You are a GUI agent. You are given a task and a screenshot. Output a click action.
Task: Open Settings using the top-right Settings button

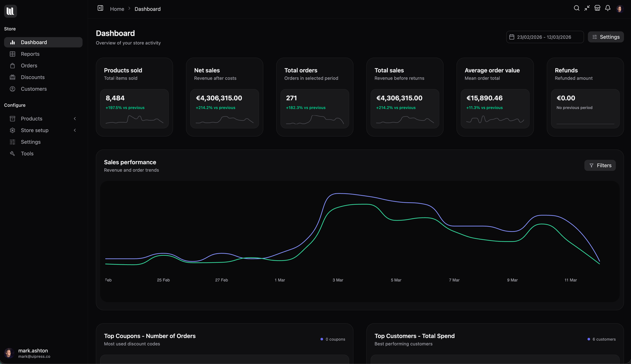[x=606, y=37]
